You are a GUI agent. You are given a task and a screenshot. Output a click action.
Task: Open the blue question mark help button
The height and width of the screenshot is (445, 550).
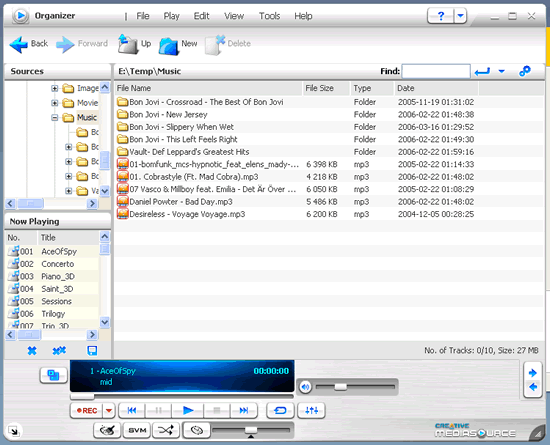coord(441,16)
